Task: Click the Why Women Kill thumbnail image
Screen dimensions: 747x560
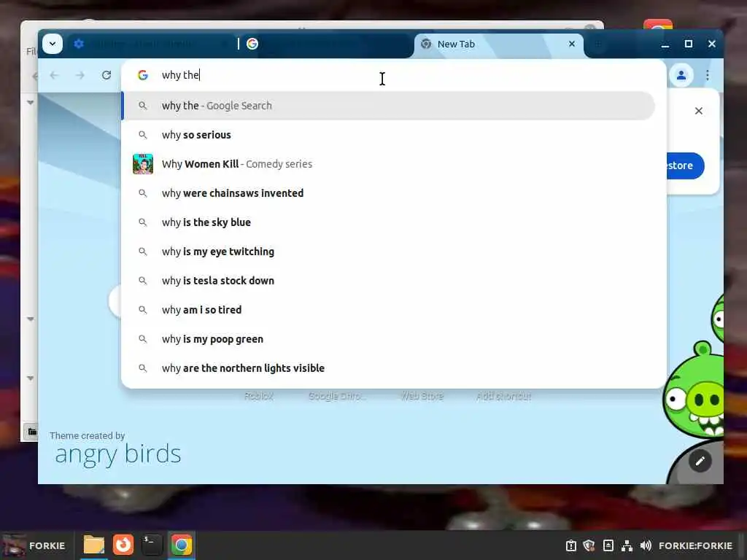Action: (x=142, y=164)
